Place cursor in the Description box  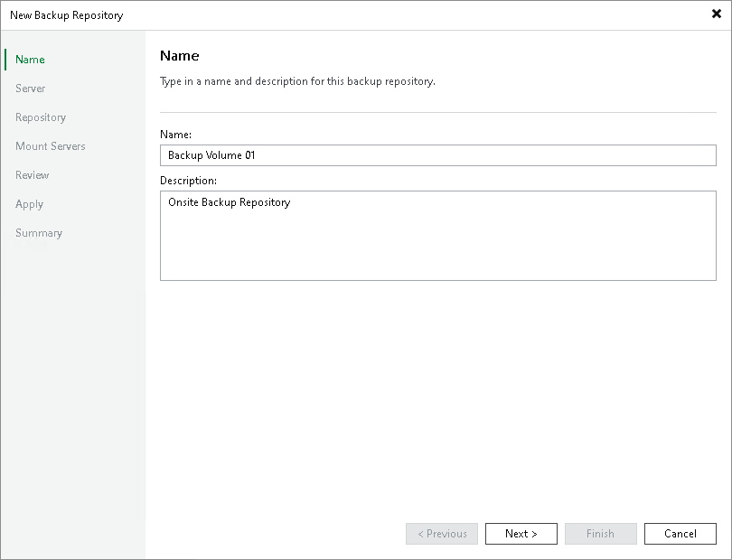pos(437,235)
